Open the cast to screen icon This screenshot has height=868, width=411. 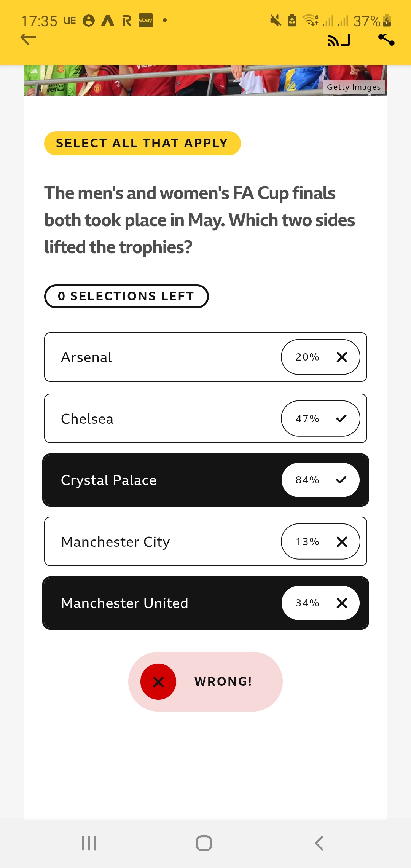pos(339,40)
